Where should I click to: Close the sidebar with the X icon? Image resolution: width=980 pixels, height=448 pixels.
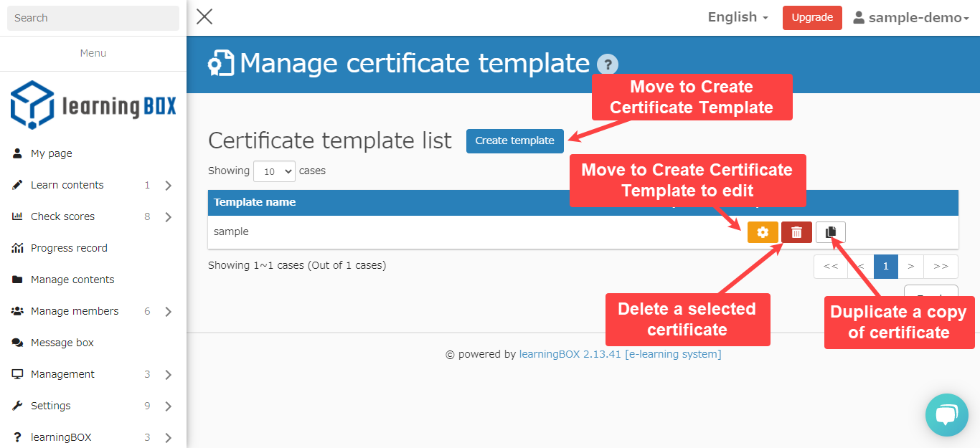pos(204,17)
